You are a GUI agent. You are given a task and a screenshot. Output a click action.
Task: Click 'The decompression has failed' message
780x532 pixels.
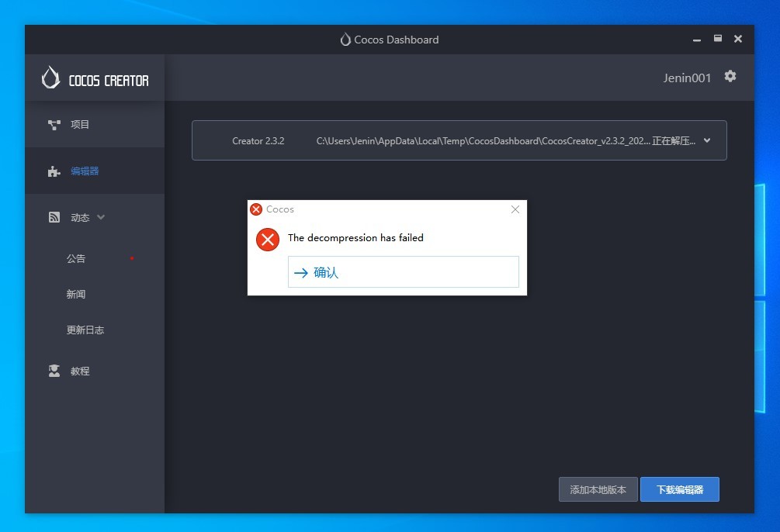(x=355, y=237)
